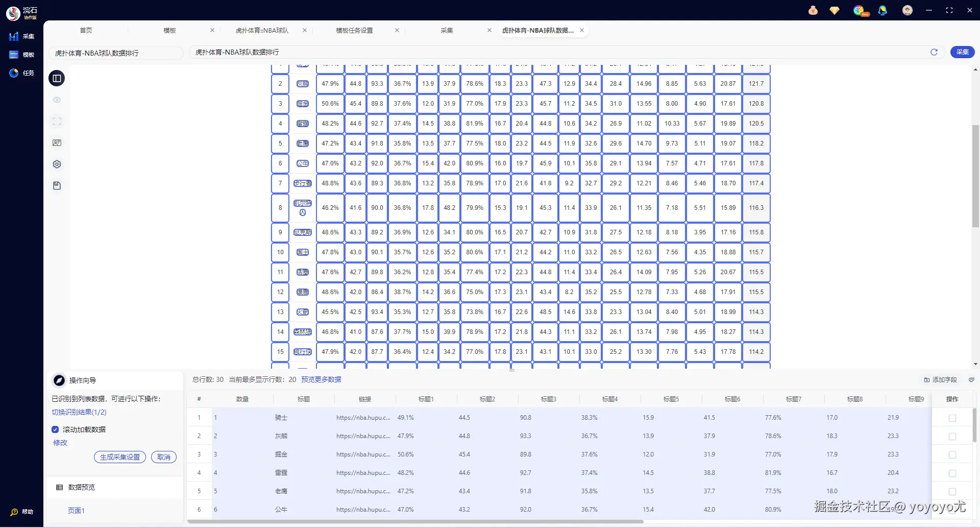This screenshot has height=528, width=980.
Task: Select the 虎扑体育-NBA球队数据 tab
Action: [x=538, y=30]
